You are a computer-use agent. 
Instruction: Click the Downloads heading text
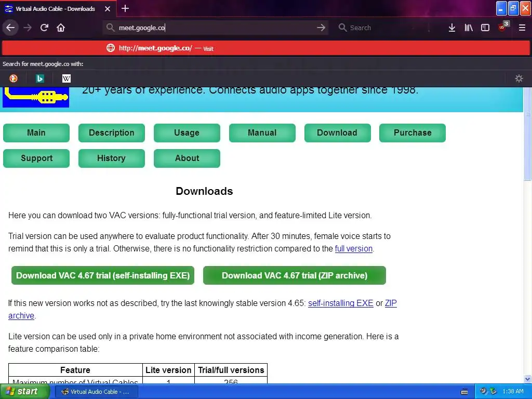(204, 191)
